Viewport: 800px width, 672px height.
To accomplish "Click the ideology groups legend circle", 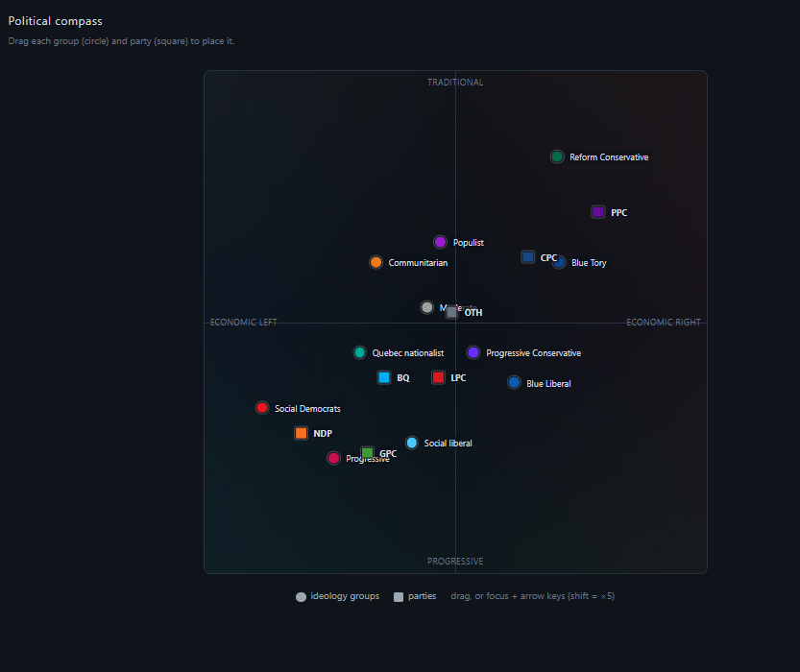I will (301, 596).
